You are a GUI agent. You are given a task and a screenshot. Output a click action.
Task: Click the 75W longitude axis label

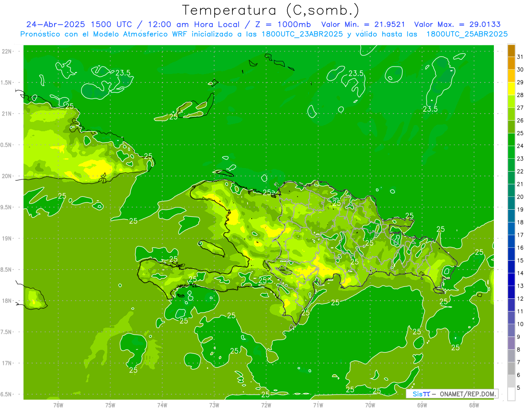pos(110,405)
